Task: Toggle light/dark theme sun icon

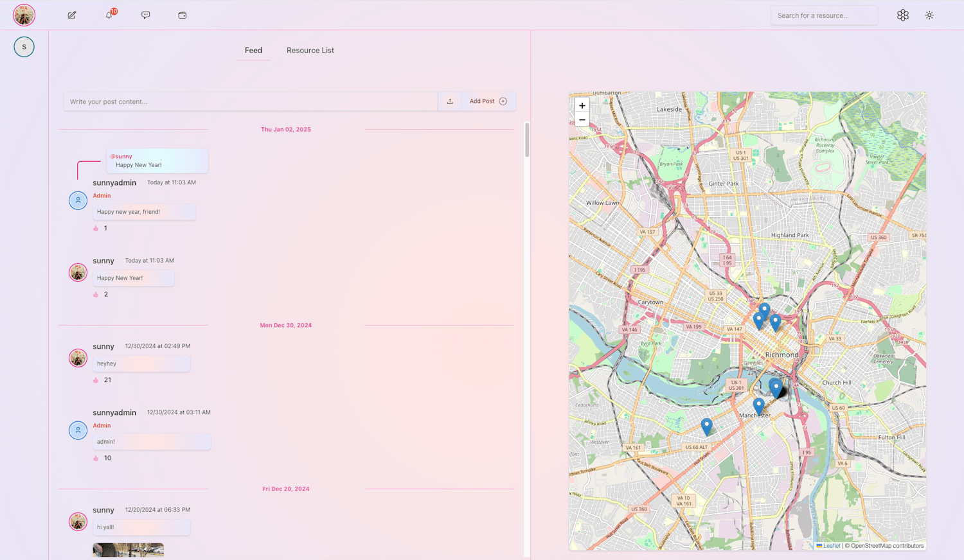Action: (929, 15)
